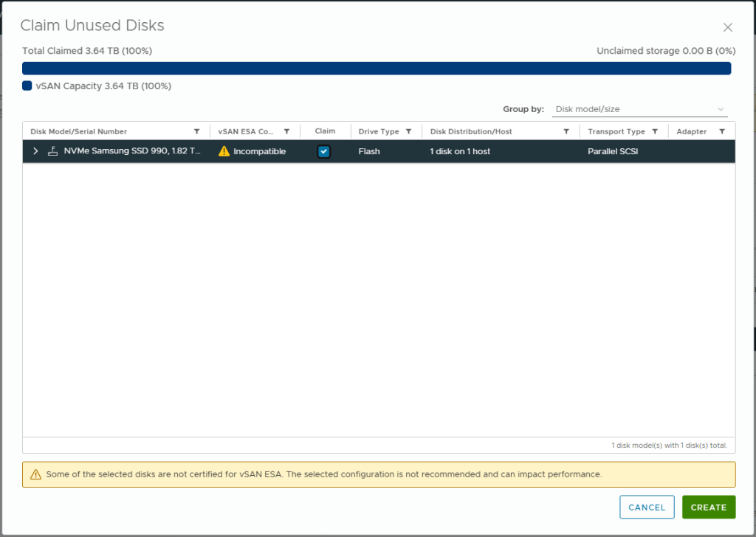Image resolution: width=756 pixels, height=537 pixels.
Task: Expand the NVMe Samsung SSD 990 row
Action: pos(35,151)
